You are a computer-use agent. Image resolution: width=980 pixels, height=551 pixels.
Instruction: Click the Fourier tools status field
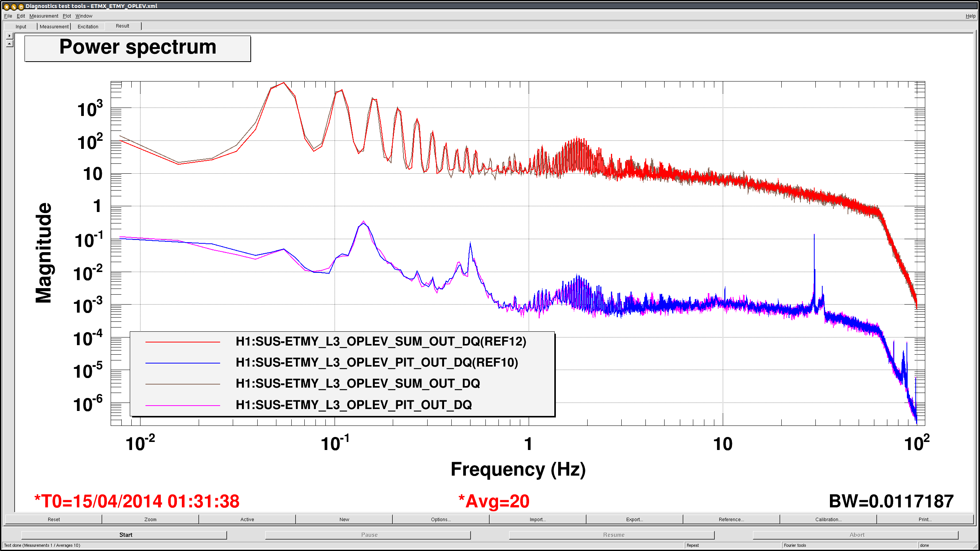point(850,545)
